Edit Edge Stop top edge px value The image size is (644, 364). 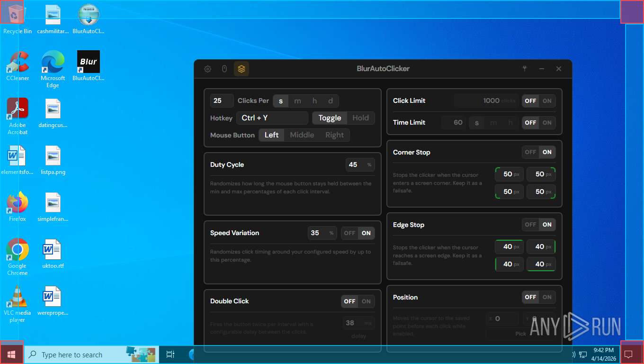pyautogui.click(x=510, y=247)
